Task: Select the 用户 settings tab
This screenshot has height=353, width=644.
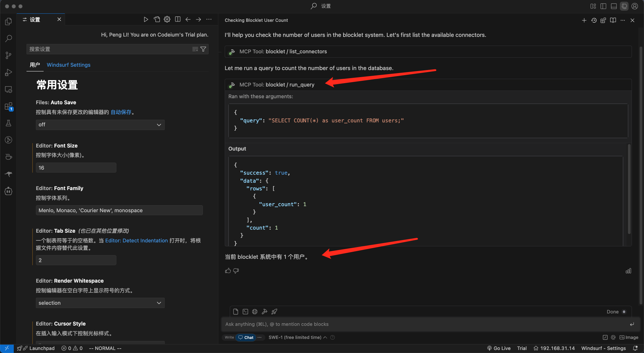Action: point(35,65)
